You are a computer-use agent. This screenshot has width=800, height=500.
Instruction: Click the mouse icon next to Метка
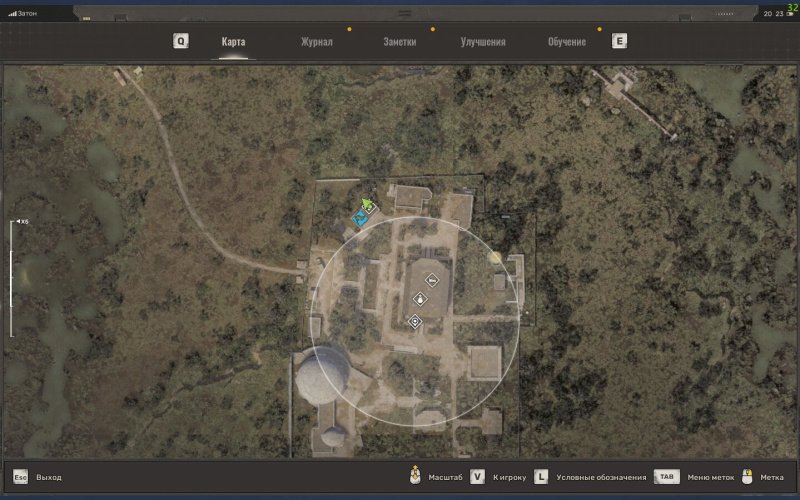coord(746,476)
